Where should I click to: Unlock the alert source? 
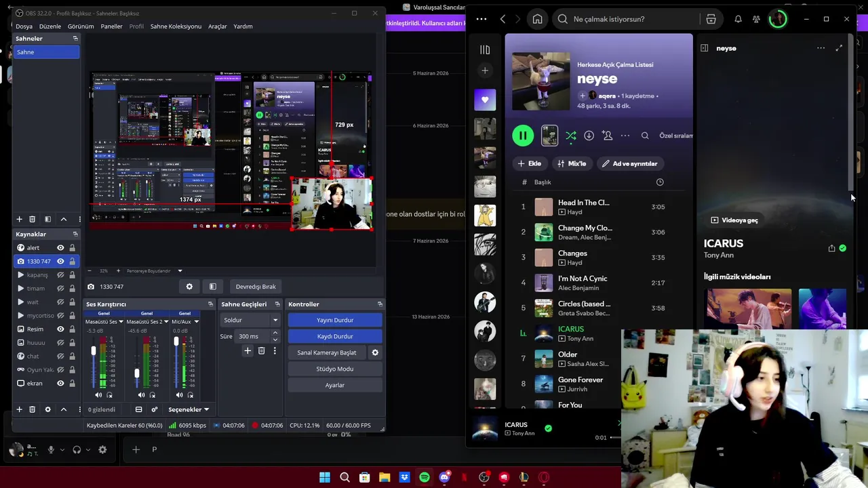[x=72, y=248]
